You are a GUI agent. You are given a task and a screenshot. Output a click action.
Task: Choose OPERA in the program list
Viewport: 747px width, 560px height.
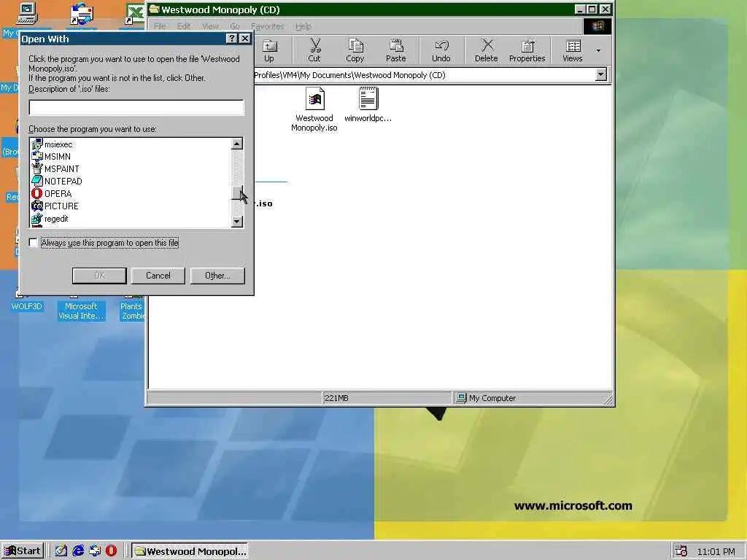52,193
